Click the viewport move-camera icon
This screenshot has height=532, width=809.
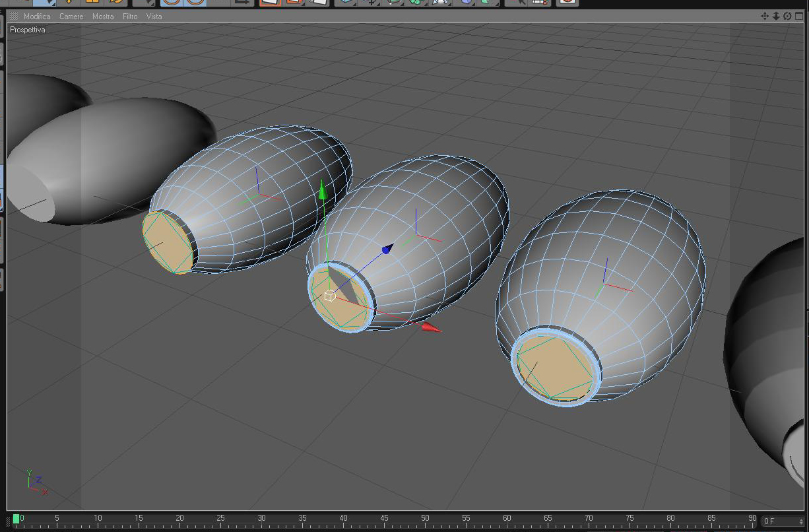coord(765,16)
